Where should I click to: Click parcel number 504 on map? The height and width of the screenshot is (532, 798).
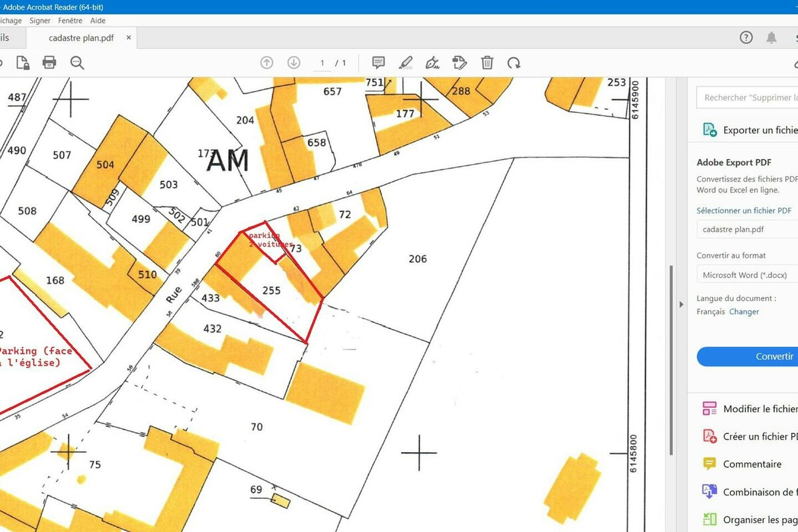(x=105, y=164)
